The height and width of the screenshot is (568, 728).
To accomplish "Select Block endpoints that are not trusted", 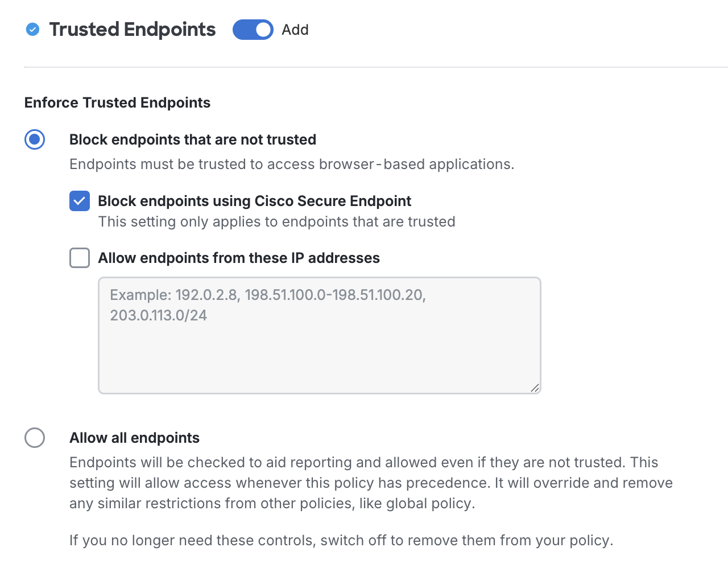I will (x=34, y=139).
